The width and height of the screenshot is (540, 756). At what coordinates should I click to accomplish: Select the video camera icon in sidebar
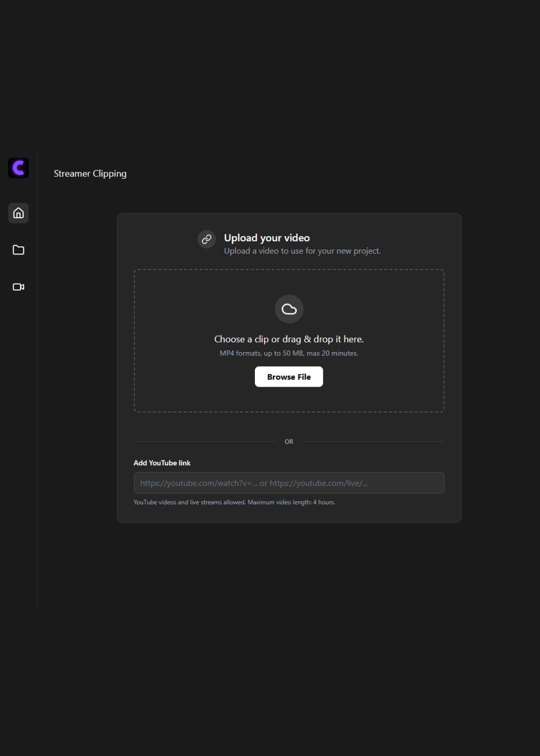(18, 287)
